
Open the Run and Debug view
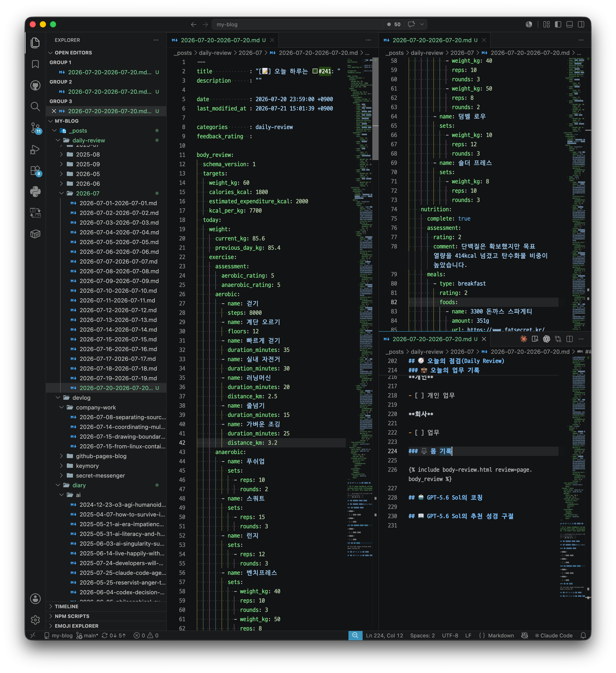pos(35,149)
